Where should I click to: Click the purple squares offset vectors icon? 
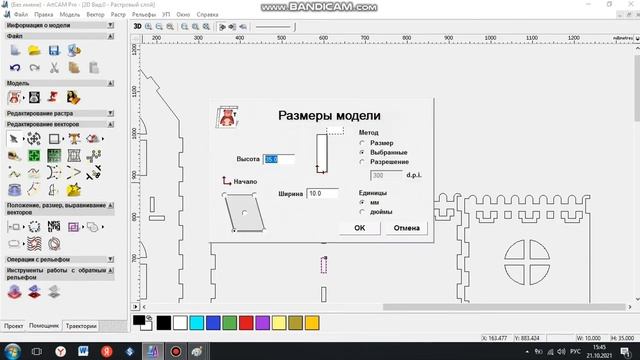point(73,227)
